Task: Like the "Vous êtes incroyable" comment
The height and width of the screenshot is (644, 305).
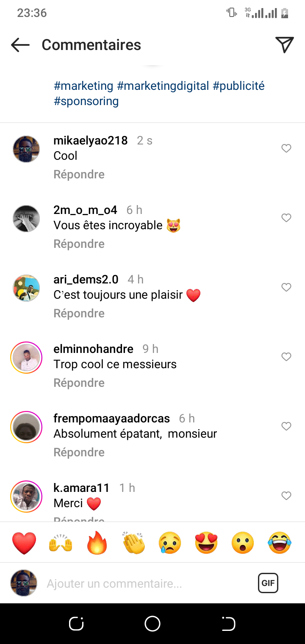Action: (x=286, y=218)
